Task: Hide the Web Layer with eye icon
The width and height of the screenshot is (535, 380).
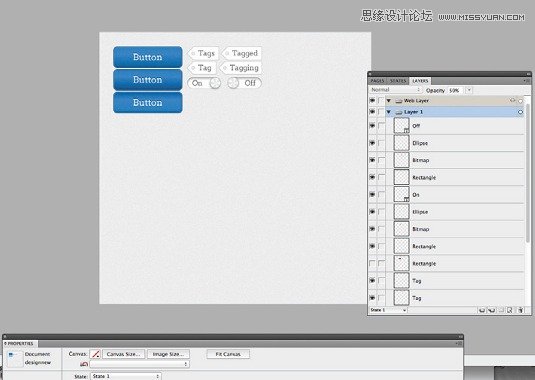Action: [x=372, y=101]
